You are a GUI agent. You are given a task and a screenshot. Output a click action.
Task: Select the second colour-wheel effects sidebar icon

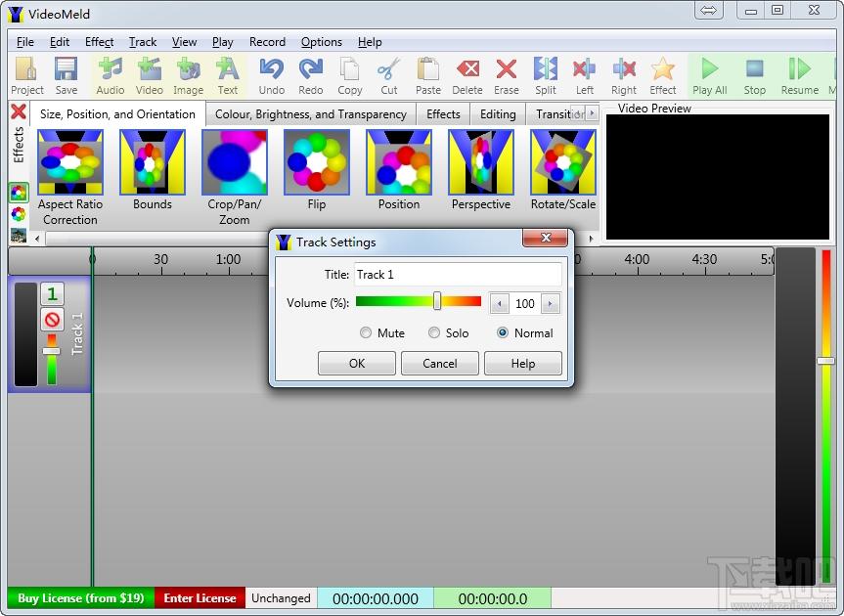tap(19, 214)
